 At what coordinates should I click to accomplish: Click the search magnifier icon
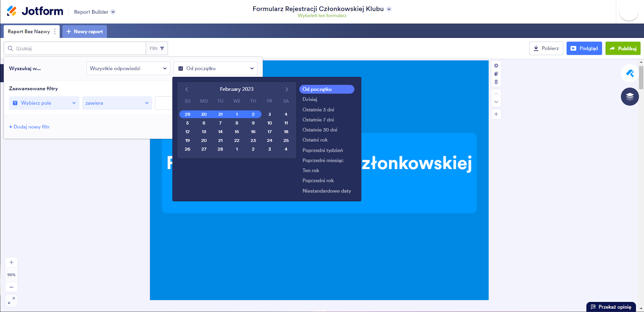10,48
